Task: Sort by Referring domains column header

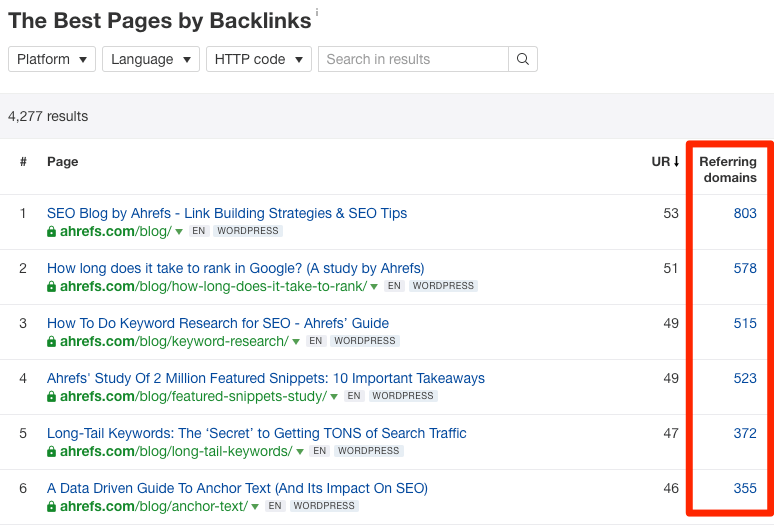Action: click(x=728, y=170)
